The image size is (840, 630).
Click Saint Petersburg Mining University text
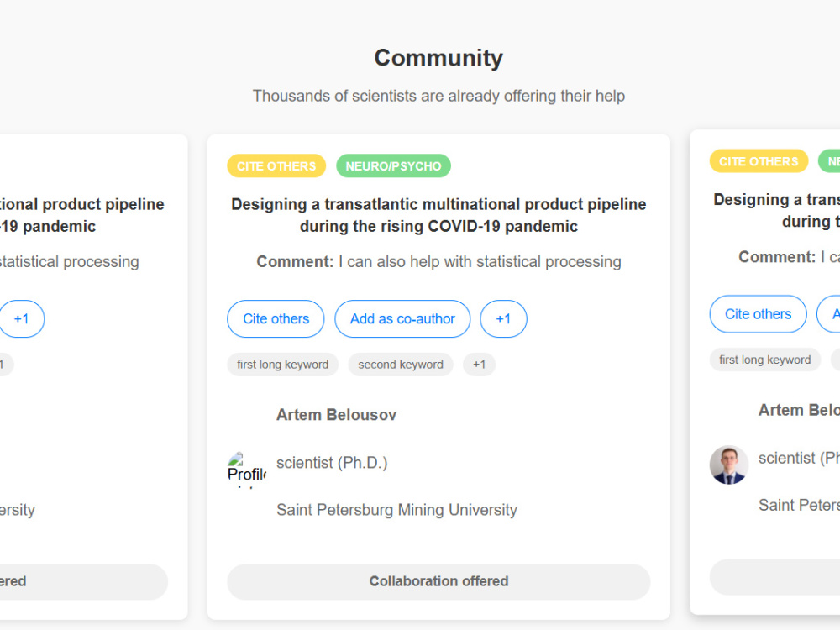pyautogui.click(x=397, y=510)
